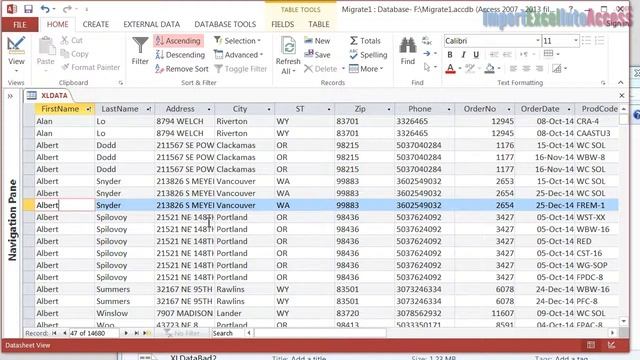Viewport: 640px width, 360px height.
Task: Switch to Design View in the status bar
Action: click(x=611, y=345)
